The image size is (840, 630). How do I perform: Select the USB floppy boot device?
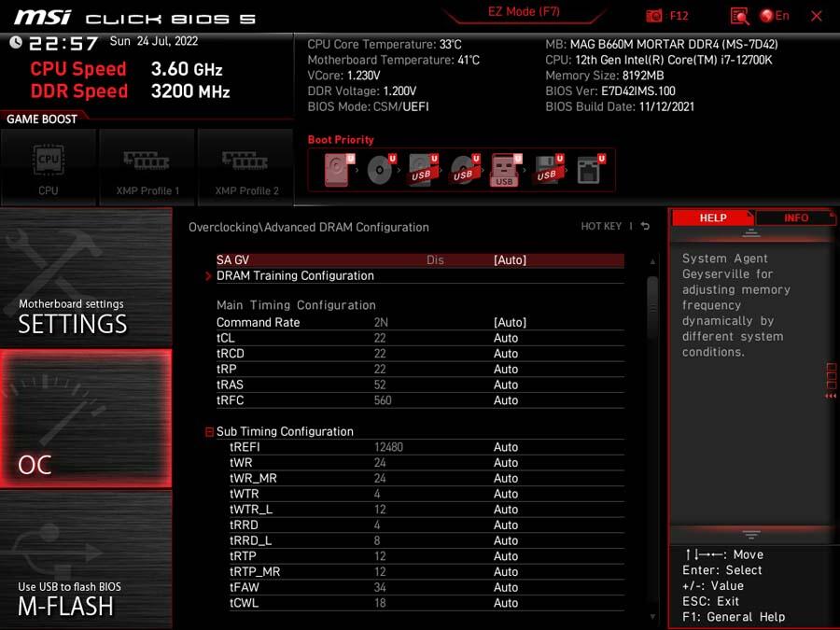coord(548,170)
